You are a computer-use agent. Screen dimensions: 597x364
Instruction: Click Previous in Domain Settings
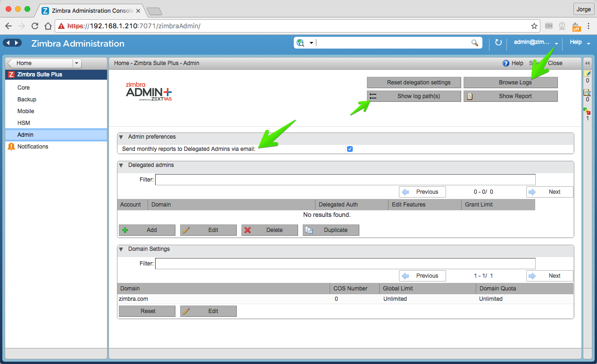point(423,276)
